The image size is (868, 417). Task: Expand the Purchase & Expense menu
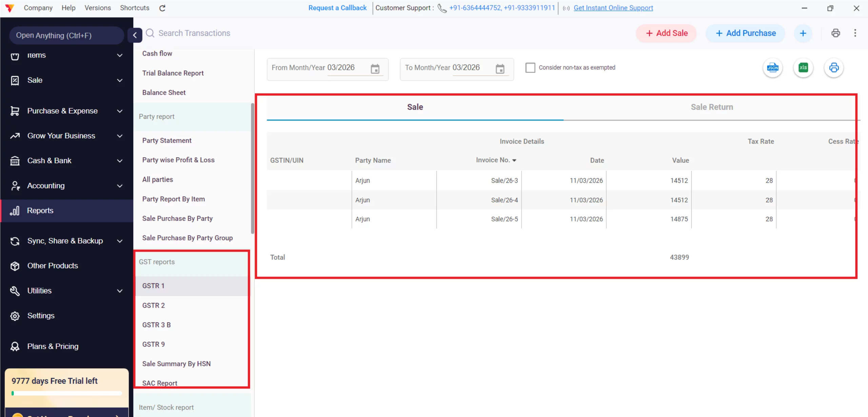(119, 111)
